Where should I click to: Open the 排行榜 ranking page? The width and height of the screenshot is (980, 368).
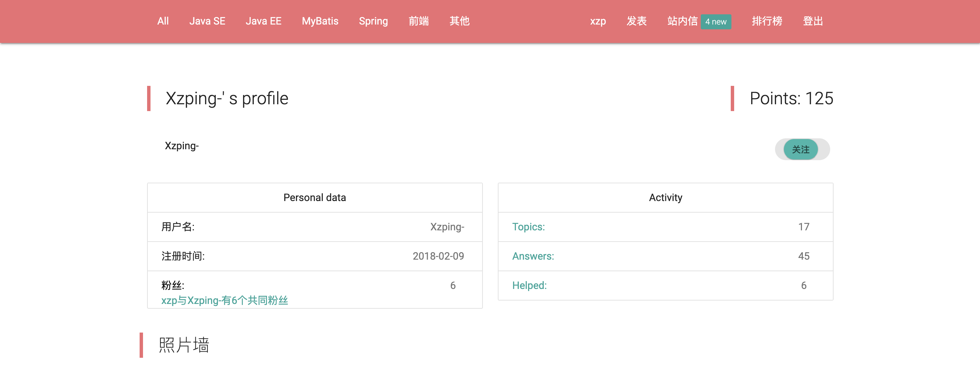[766, 21]
